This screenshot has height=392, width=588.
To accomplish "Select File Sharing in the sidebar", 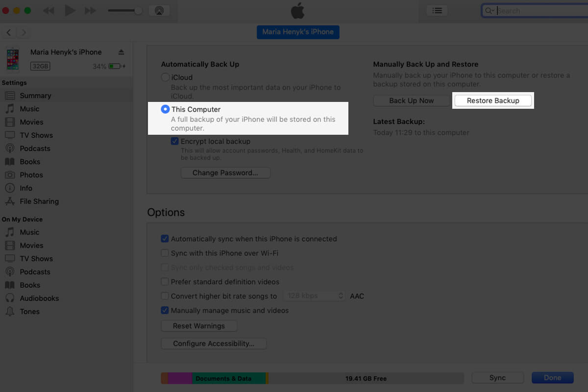I will (39, 201).
